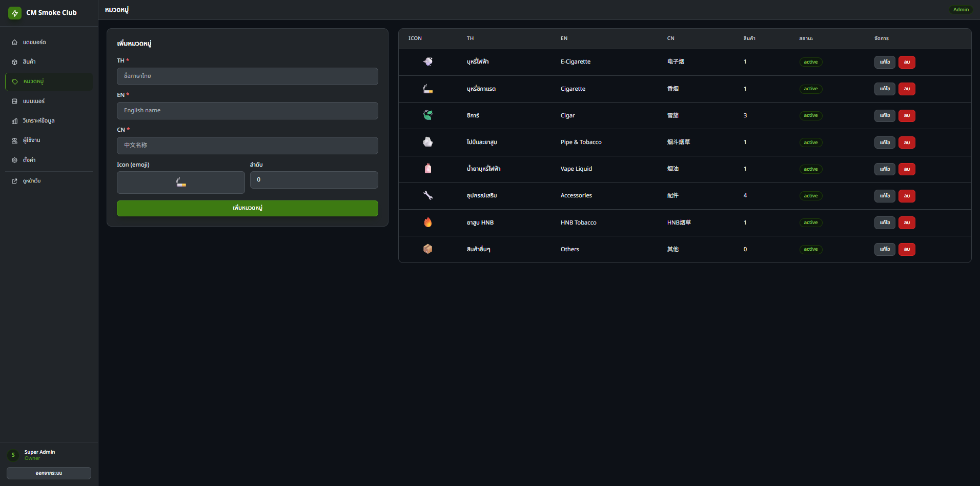Click the edit button for E-Cigarette row
The width and height of the screenshot is (980, 486).
pyautogui.click(x=885, y=62)
